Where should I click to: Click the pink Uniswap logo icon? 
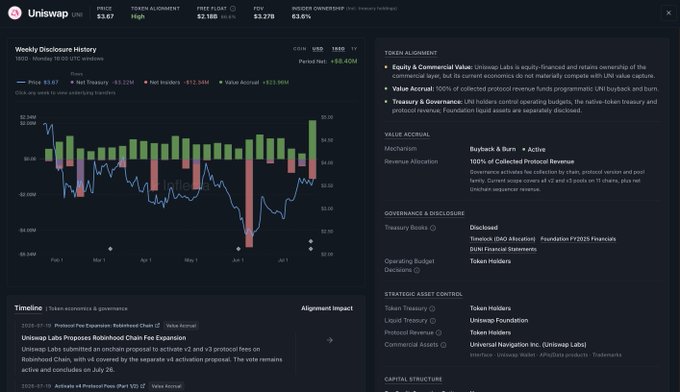point(14,13)
